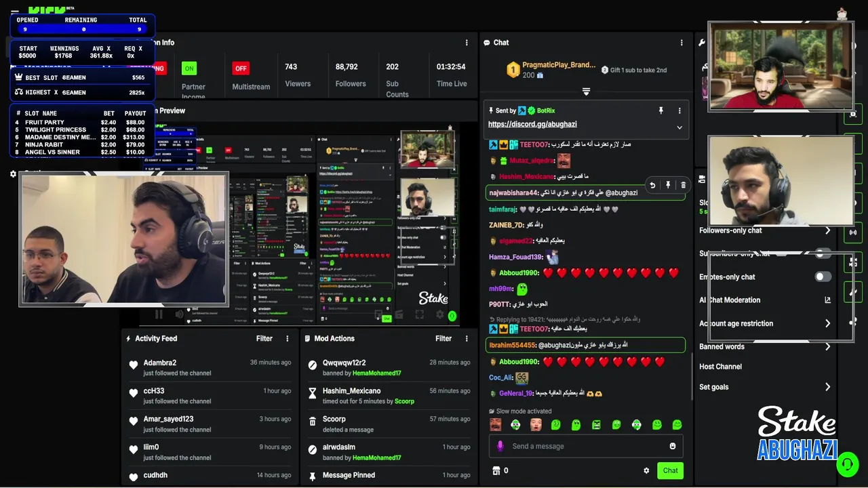The height and width of the screenshot is (488, 868).
Task: Expand the pinned message chevron
Action: [679, 127]
